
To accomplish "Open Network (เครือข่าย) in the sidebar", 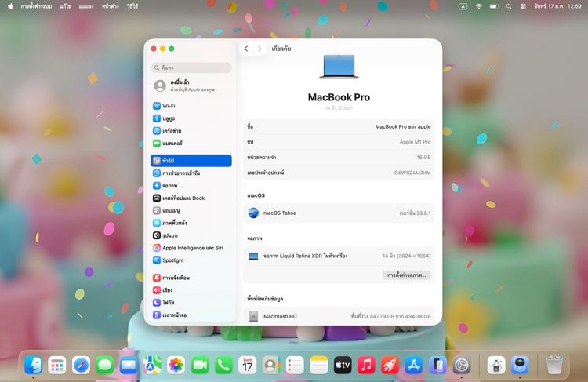I will tap(191, 130).
